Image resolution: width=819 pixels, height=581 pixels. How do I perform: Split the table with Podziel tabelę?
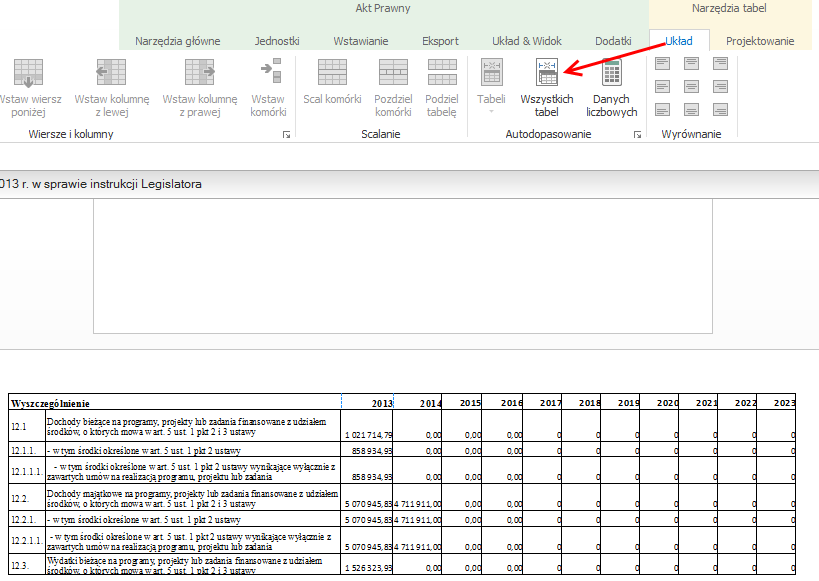(x=442, y=88)
